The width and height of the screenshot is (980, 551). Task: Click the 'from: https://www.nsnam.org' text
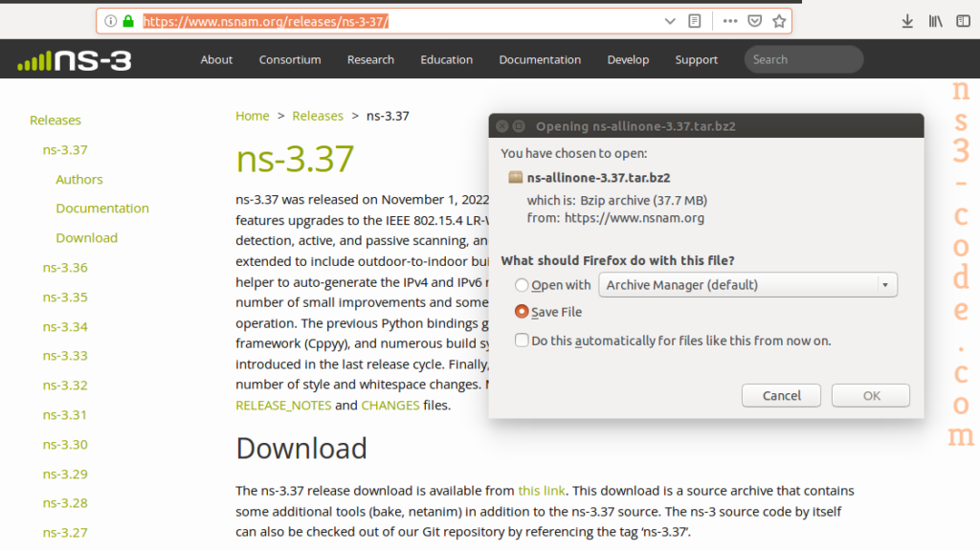[615, 218]
